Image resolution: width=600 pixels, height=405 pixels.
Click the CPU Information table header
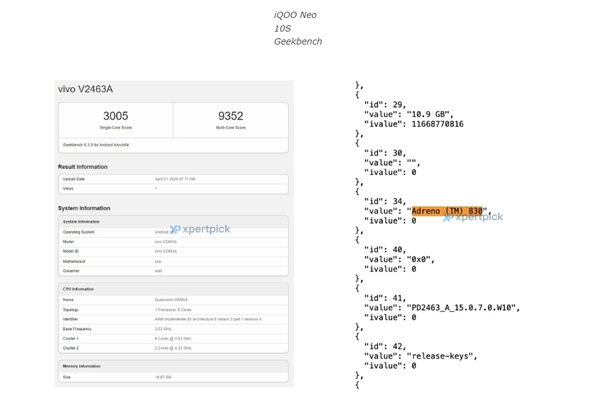tap(173, 289)
